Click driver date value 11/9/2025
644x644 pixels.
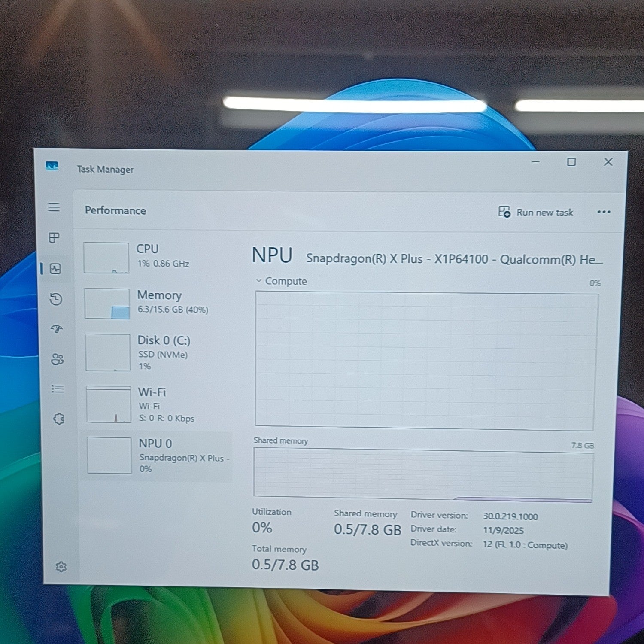click(504, 530)
